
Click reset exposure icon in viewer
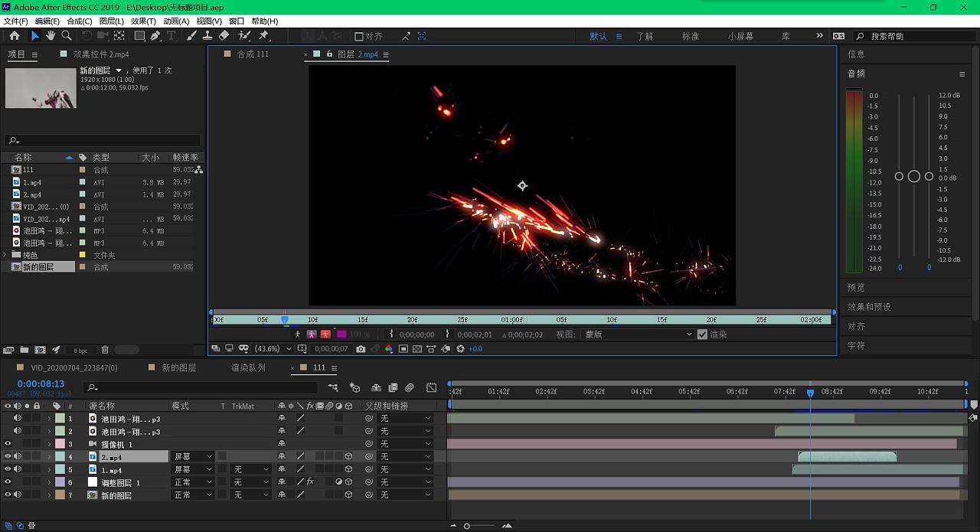pos(460,349)
